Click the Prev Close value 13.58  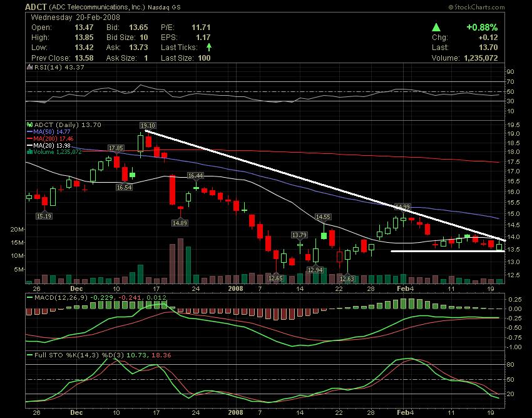point(84,58)
